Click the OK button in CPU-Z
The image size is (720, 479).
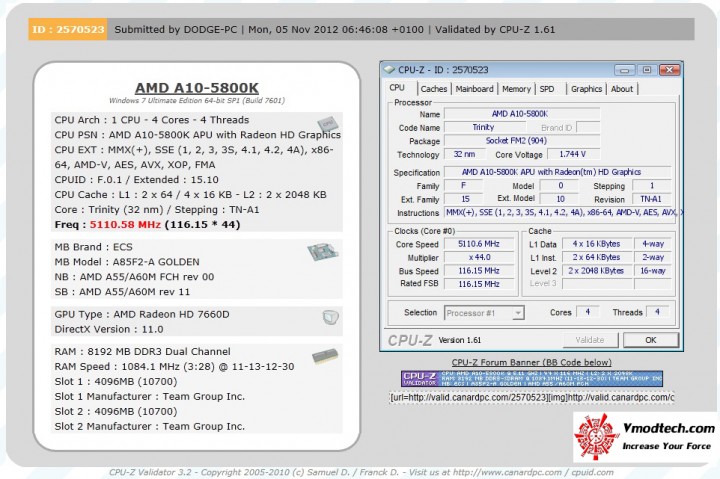(x=651, y=340)
